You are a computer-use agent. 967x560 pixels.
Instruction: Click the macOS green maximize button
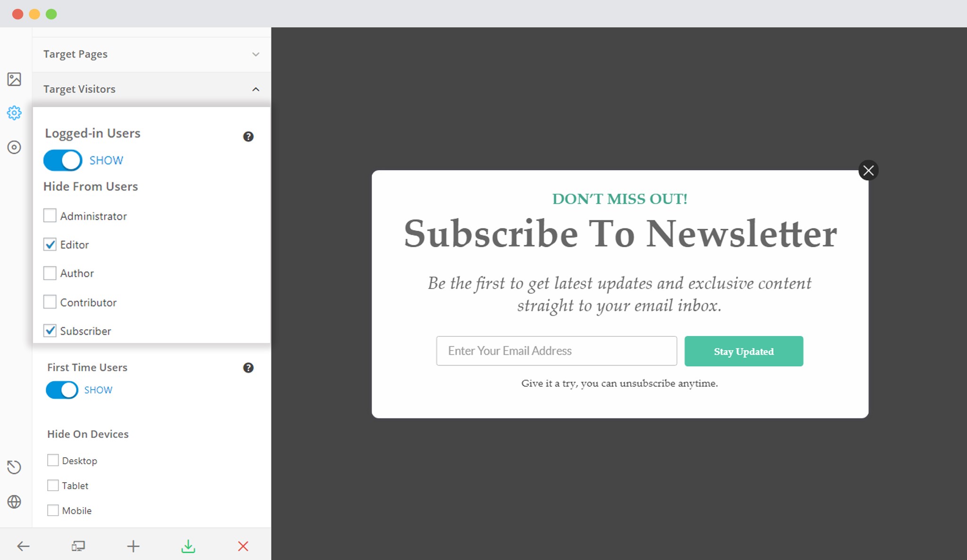coord(51,14)
